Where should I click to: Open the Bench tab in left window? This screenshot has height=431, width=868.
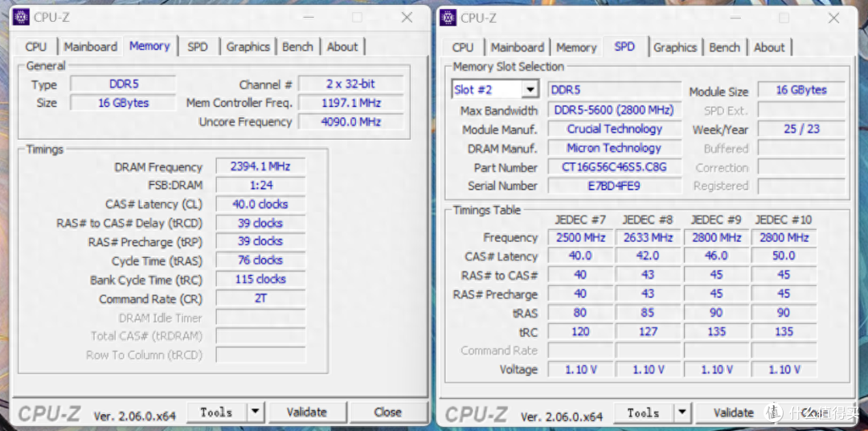click(297, 47)
